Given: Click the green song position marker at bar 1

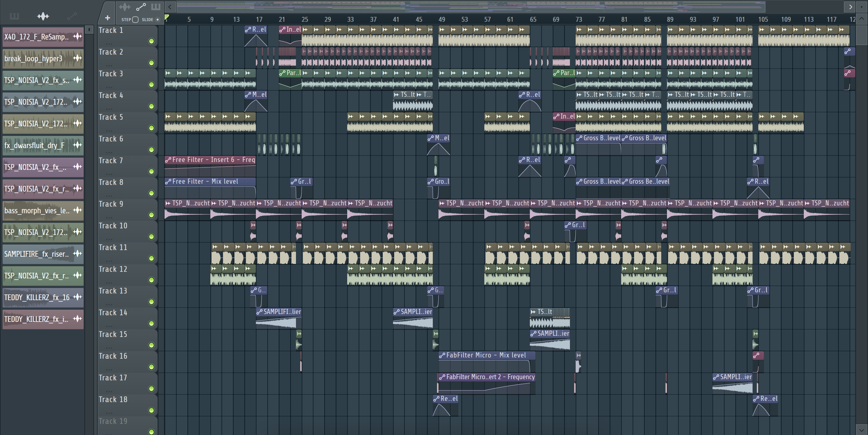Looking at the screenshot, I should [x=166, y=17].
